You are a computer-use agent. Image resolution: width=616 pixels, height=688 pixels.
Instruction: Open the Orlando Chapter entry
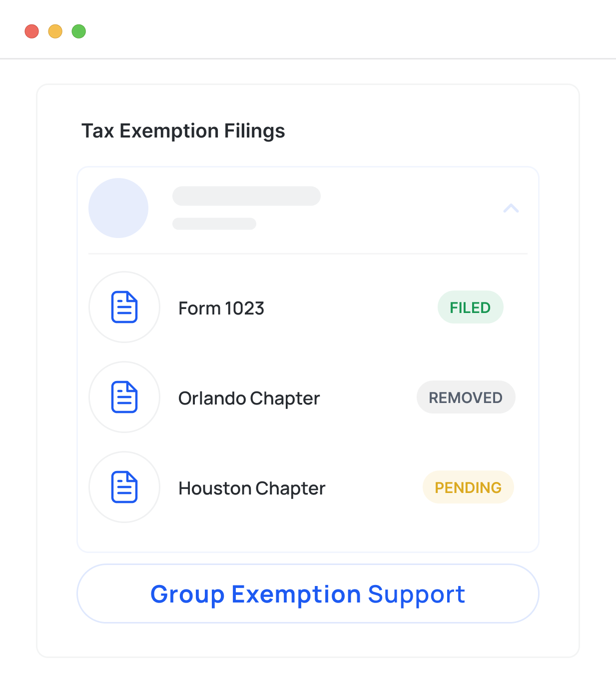tap(249, 398)
